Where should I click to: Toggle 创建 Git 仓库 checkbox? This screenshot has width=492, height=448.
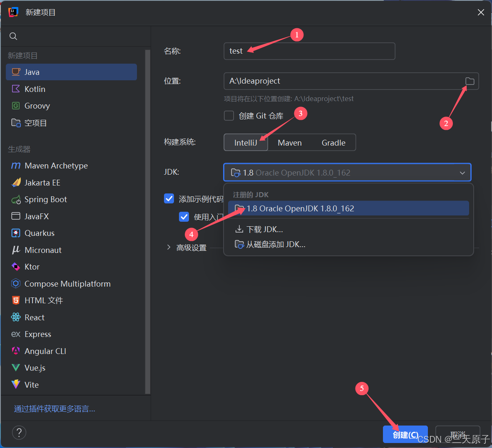[229, 116]
